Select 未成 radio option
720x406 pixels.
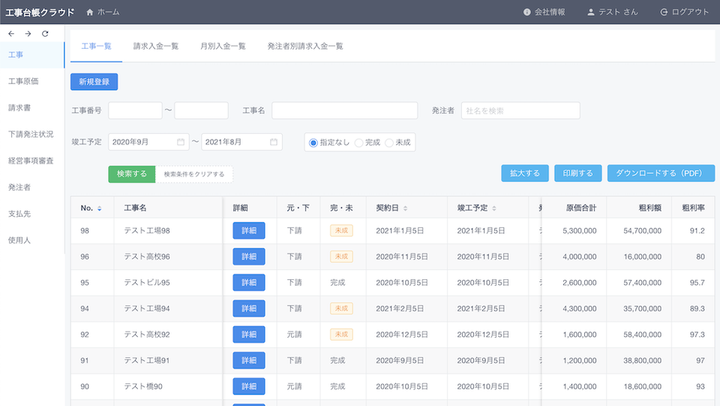pyautogui.click(x=398, y=142)
